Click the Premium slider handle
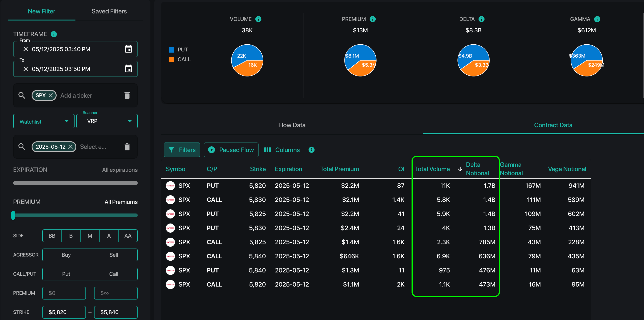The height and width of the screenshot is (320, 644). [13, 215]
